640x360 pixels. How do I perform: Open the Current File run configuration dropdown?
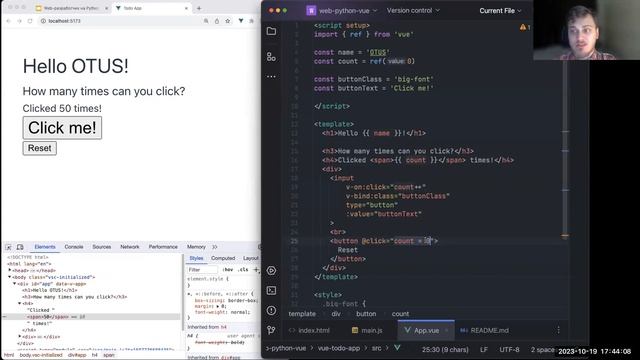500,11
